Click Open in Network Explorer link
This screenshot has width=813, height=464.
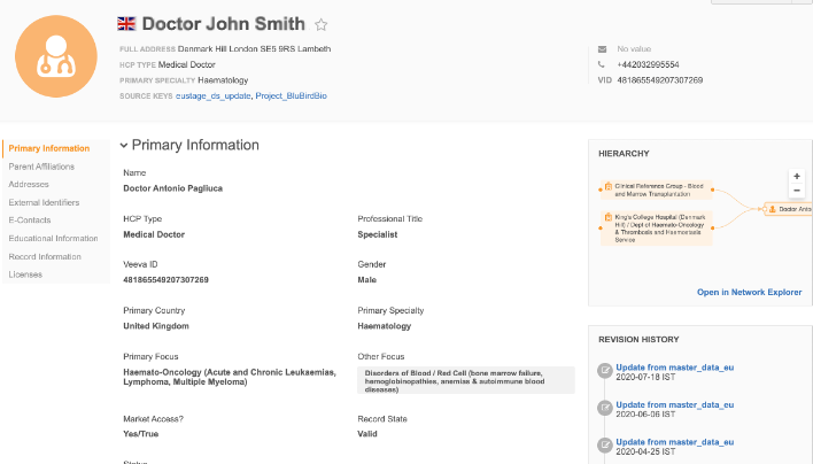coord(749,292)
